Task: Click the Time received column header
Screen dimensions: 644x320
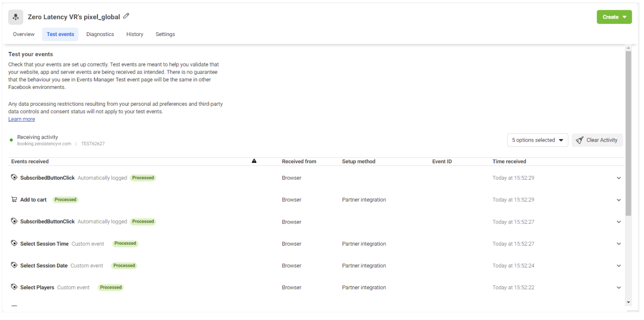Action: [x=509, y=161]
